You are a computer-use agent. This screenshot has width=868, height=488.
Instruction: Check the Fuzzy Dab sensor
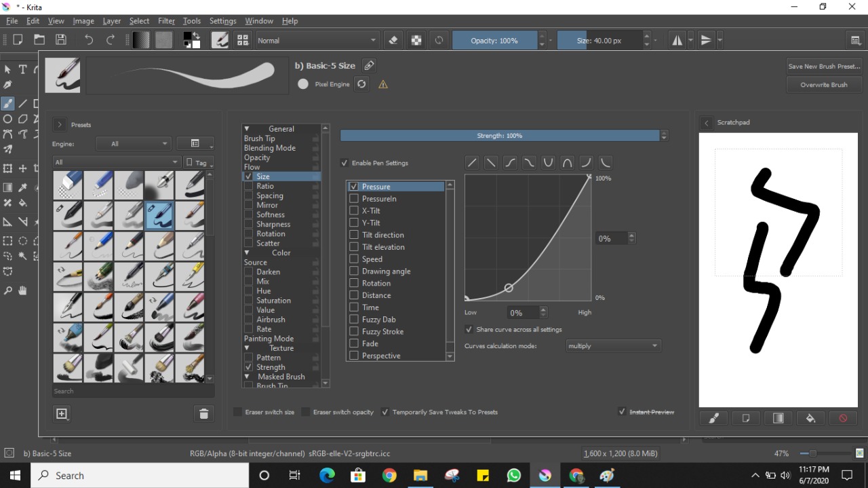coord(354,320)
